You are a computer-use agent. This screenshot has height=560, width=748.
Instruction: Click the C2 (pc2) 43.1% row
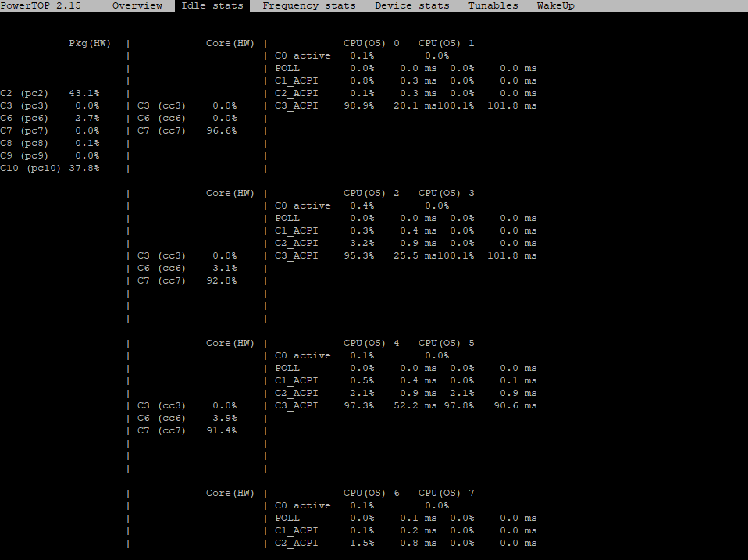click(50, 94)
